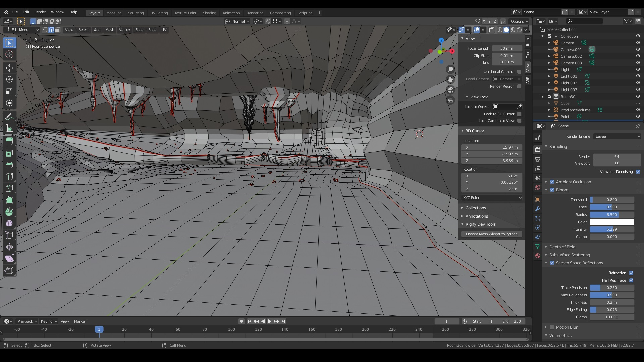The height and width of the screenshot is (362, 644).
Task: Select the Cursor tool in toolbar
Action: point(9,54)
